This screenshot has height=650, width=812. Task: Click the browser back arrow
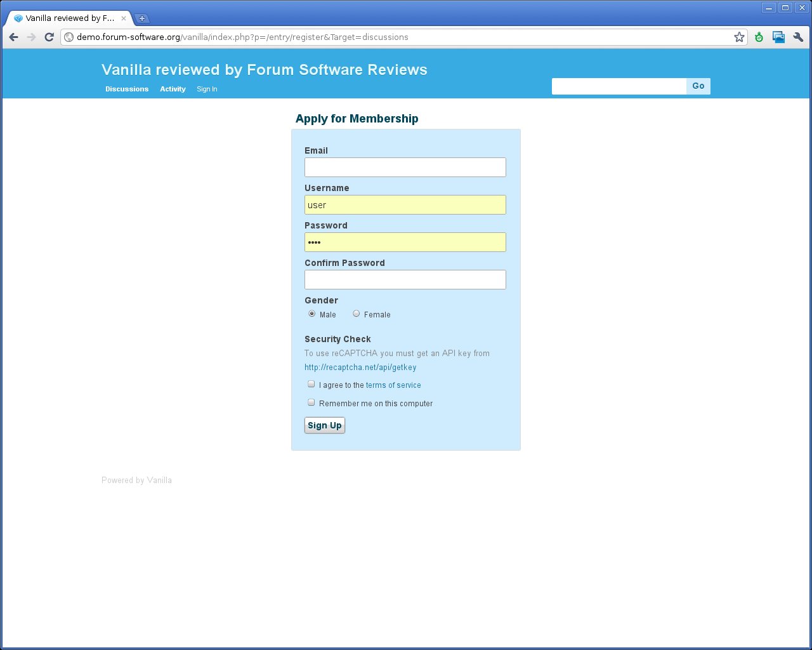click(x=14, y=37)
